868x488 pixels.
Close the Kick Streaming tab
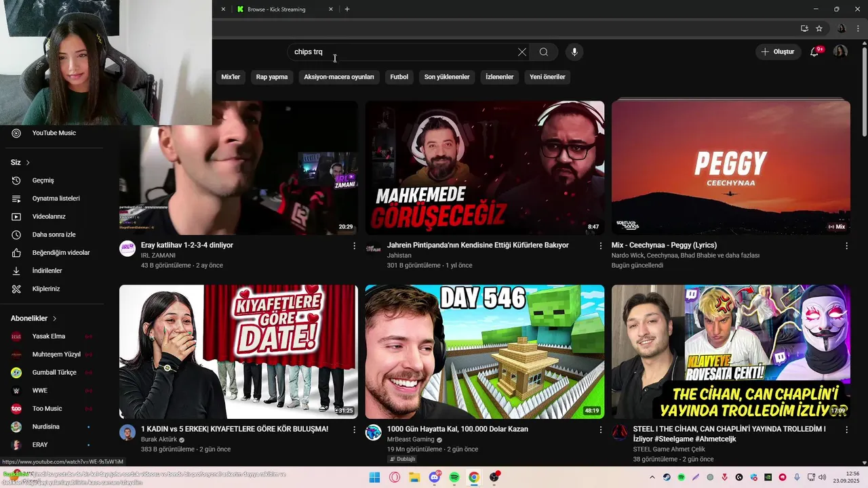(x=331, y=9)
